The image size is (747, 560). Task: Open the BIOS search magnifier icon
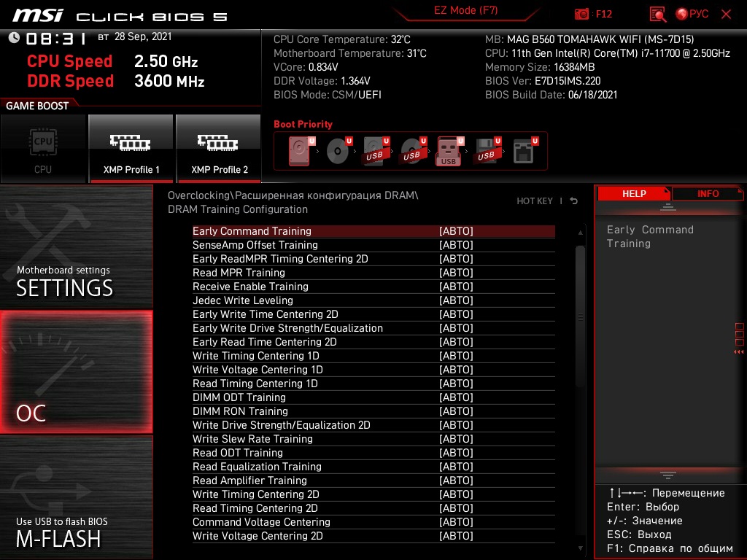(x=657, y=15)
